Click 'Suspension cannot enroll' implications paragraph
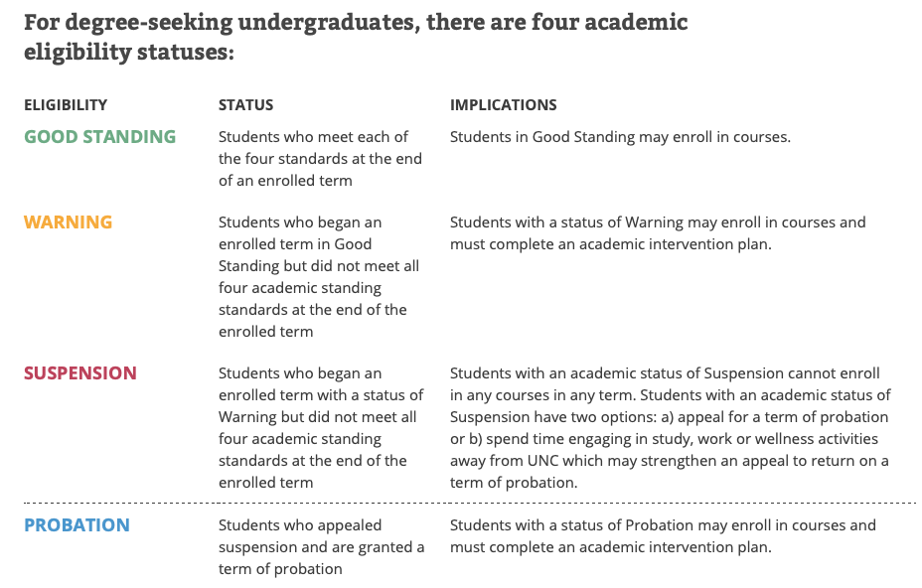Viewport: 922px width, 588px height. tap(669, 428)
